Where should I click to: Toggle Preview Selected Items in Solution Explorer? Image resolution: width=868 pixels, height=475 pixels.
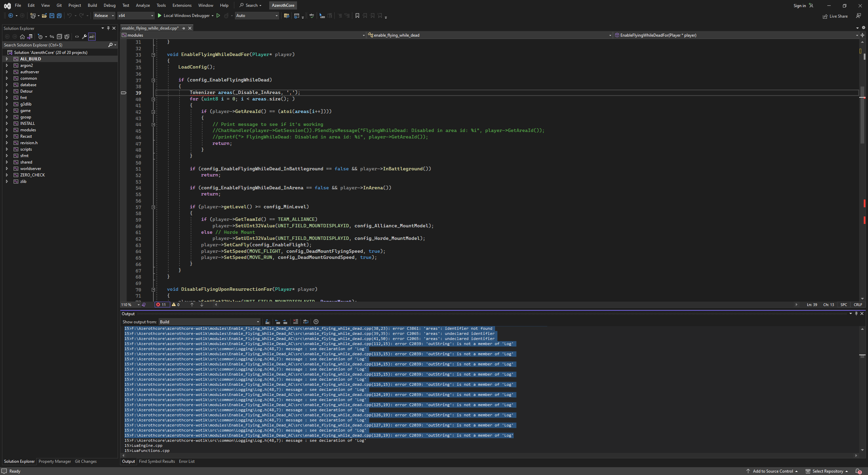coord(92,37)
